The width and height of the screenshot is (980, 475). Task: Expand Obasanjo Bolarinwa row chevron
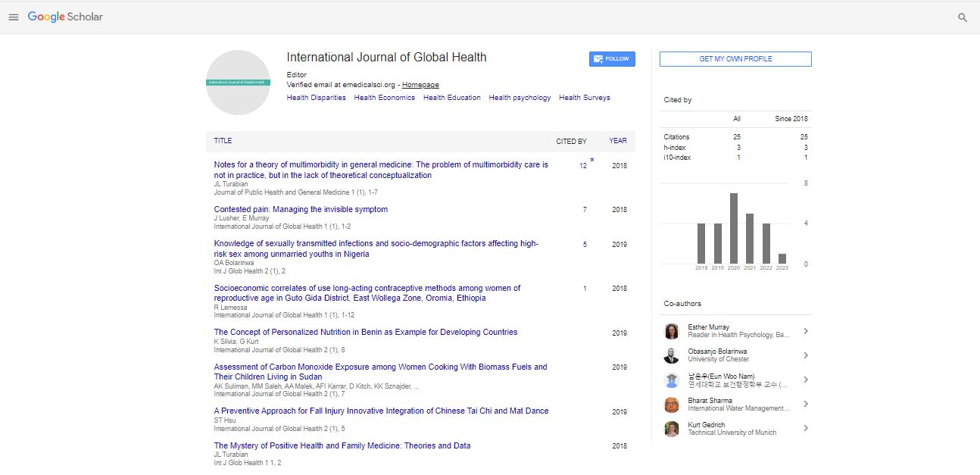(806, 355)
